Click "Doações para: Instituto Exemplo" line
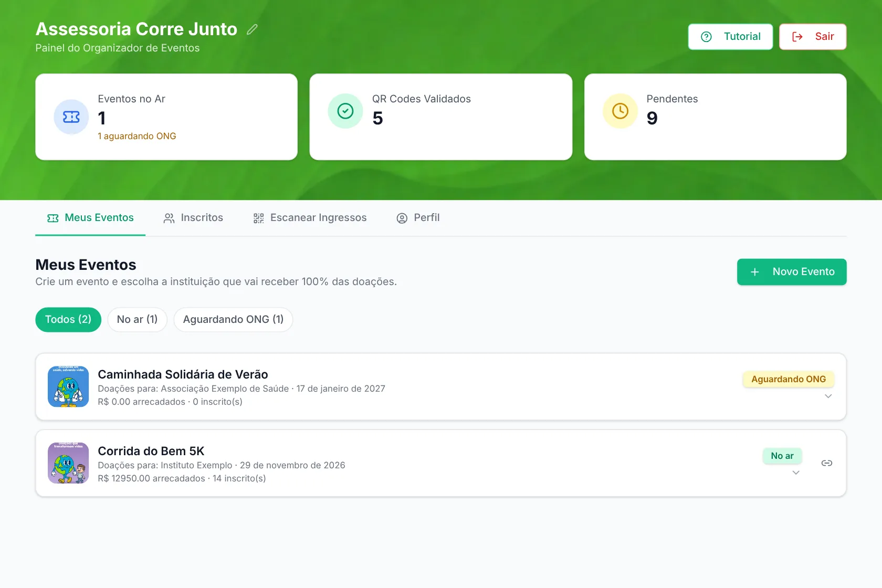 [165, 466]
